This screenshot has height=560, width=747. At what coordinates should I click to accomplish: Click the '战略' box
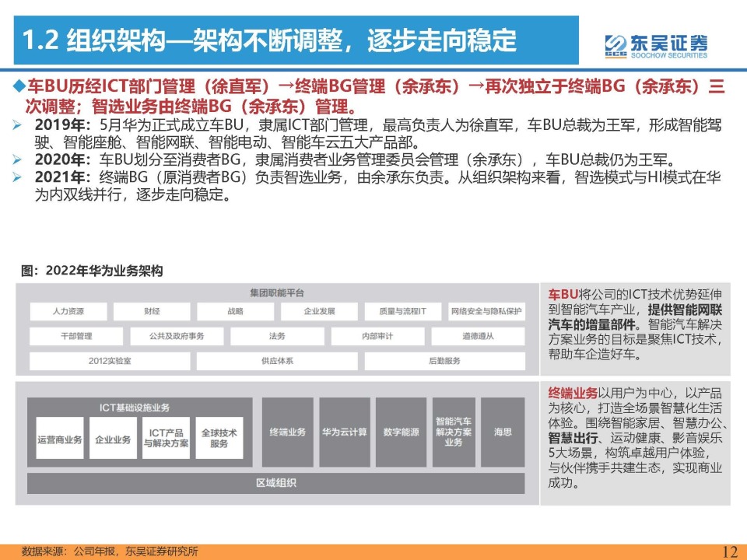point(235,311)
